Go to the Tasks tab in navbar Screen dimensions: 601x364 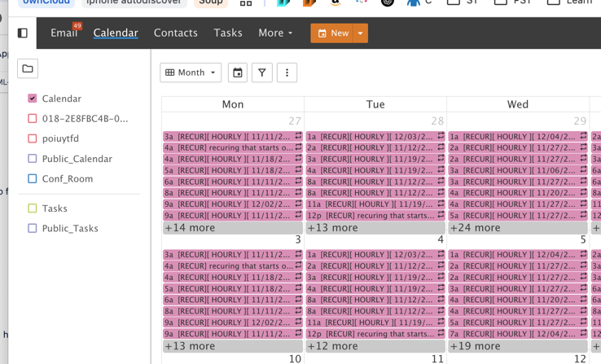[x=228, y=33]
